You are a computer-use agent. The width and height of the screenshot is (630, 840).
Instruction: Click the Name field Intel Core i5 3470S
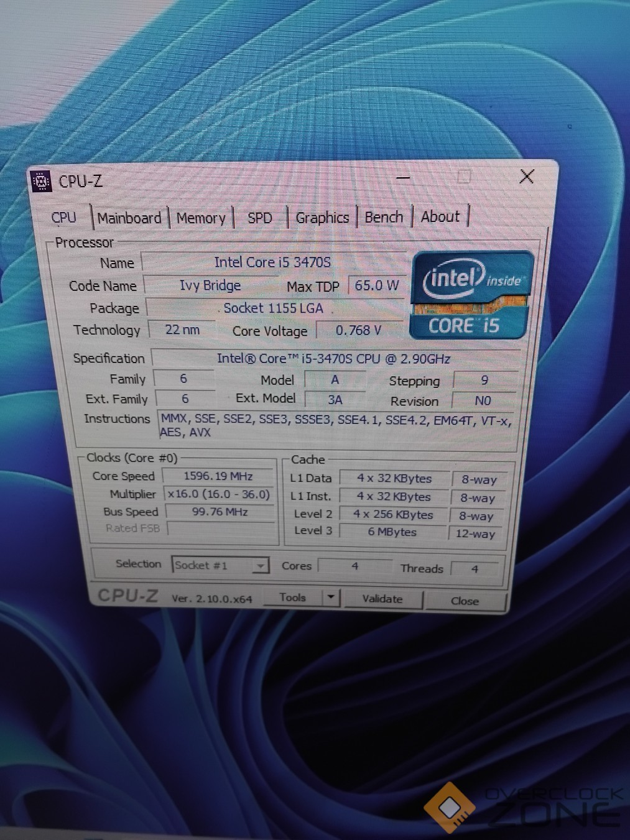click(273, 262)
